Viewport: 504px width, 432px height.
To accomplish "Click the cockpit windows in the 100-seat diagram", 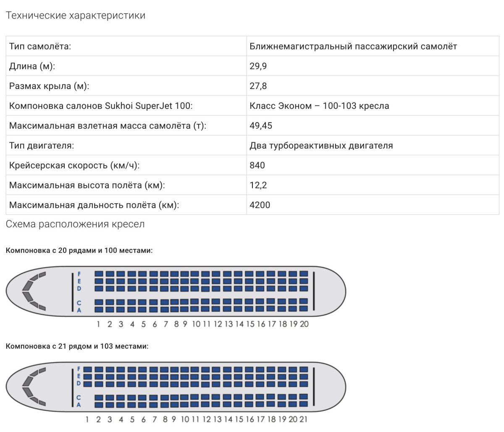I will pyautogui.click(x=34, y=291).
